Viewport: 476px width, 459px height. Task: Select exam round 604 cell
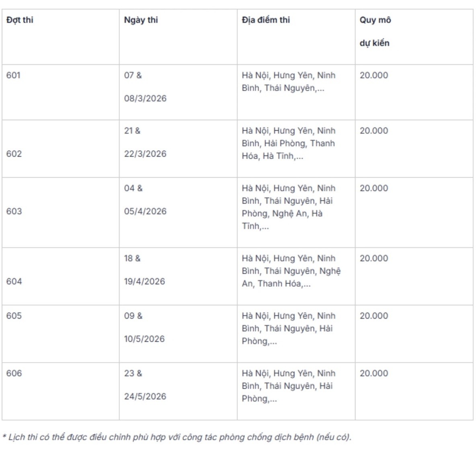14,281
